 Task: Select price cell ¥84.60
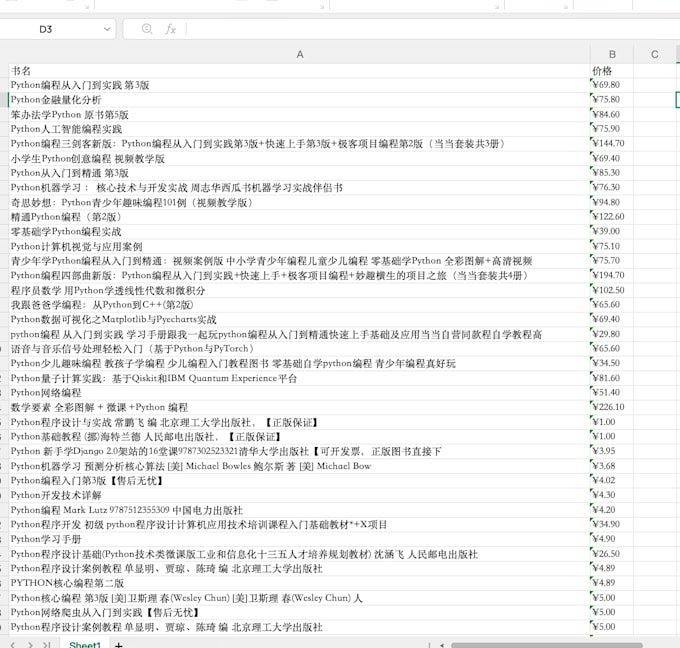pos(612,114)
